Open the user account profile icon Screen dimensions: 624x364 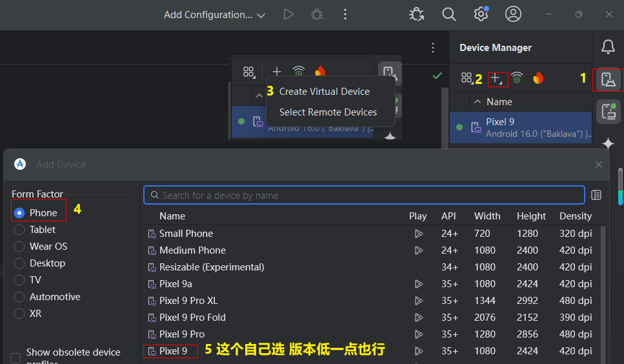[x=514, y=14]
